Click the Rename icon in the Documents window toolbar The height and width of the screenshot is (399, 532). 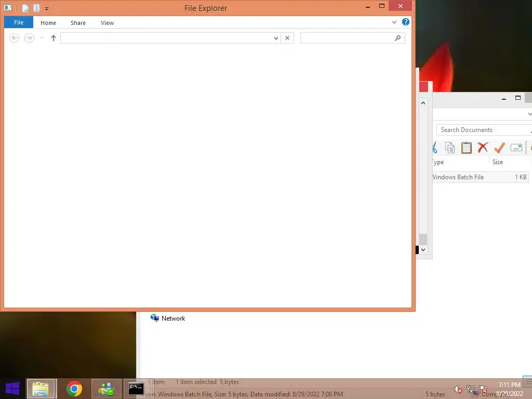click(516, 148)
